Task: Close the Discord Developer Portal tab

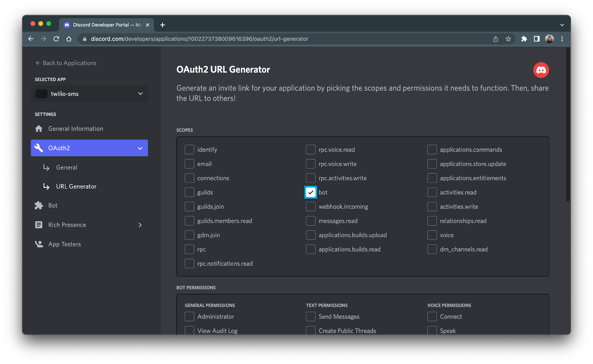Action: pyautogui.click(x=148, y=25)
